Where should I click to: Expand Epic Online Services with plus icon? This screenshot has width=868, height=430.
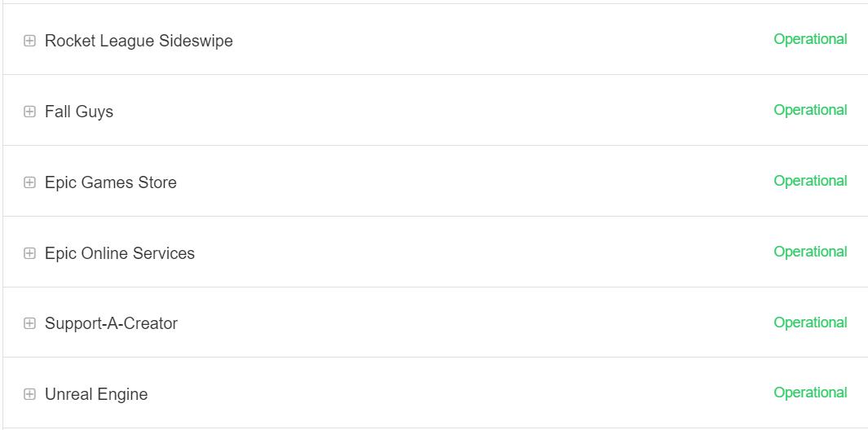[x=29, y=253]
